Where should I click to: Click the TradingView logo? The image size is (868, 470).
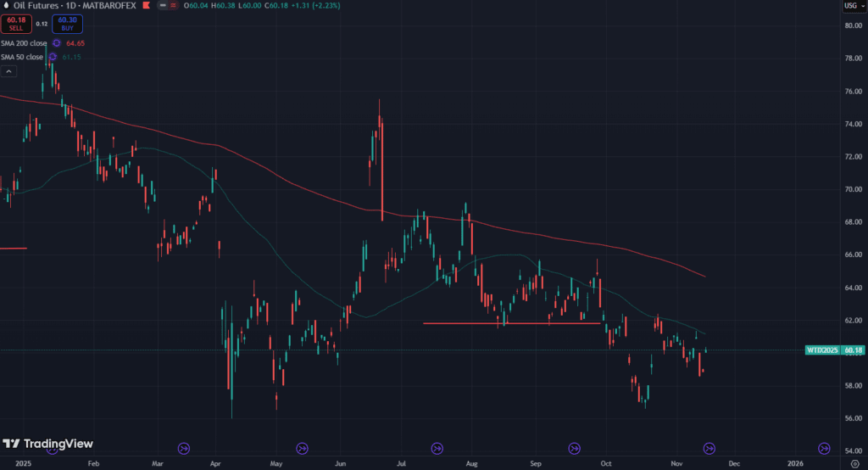[47, 444]
